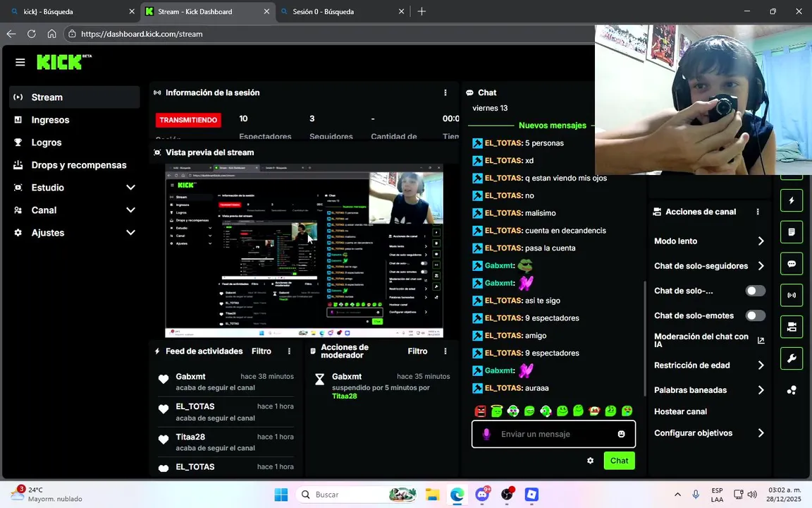This screenshot has width=812, height=508.
Task: Open the document moderator actions sidebar icon
Action: [x=792, y=232]
